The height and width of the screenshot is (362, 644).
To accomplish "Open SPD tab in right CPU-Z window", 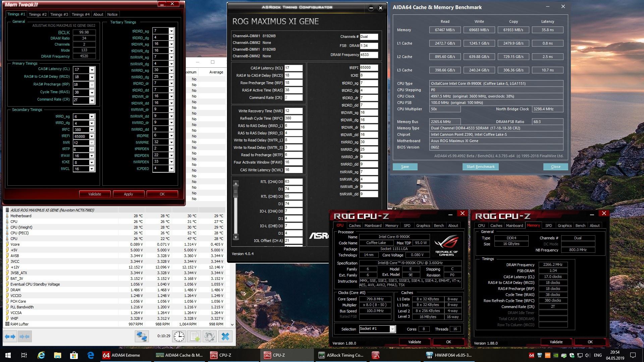I will tap(549, 226).
